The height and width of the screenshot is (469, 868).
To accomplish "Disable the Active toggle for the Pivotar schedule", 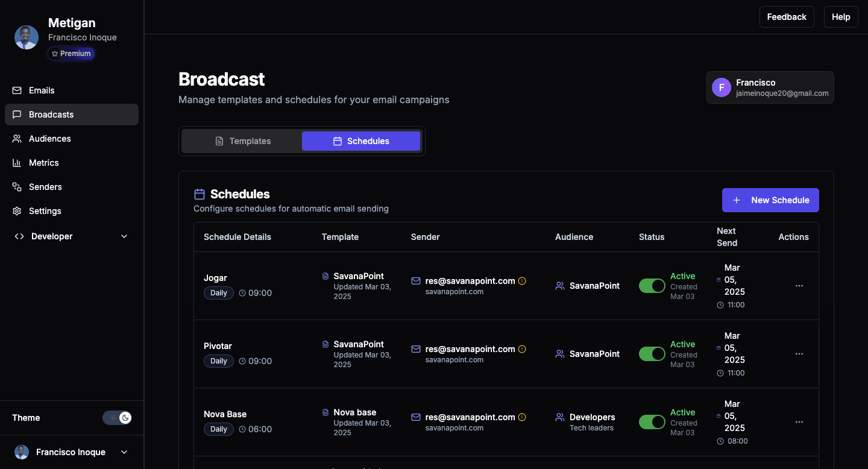I will [x=652, y=354].
